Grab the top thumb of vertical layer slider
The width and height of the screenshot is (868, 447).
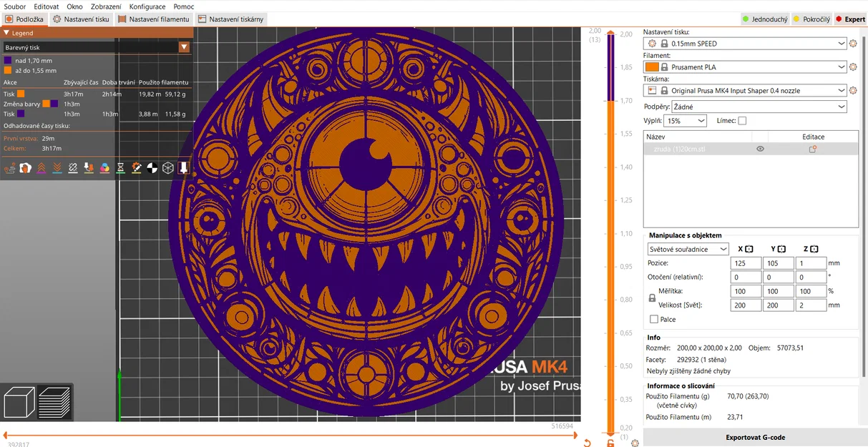(610, 33)
